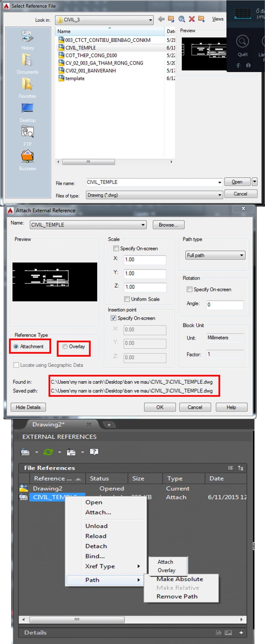Click the horizontal scrollbar in file list
Viewport: 265px width, 644px height.
coord(89,162)
